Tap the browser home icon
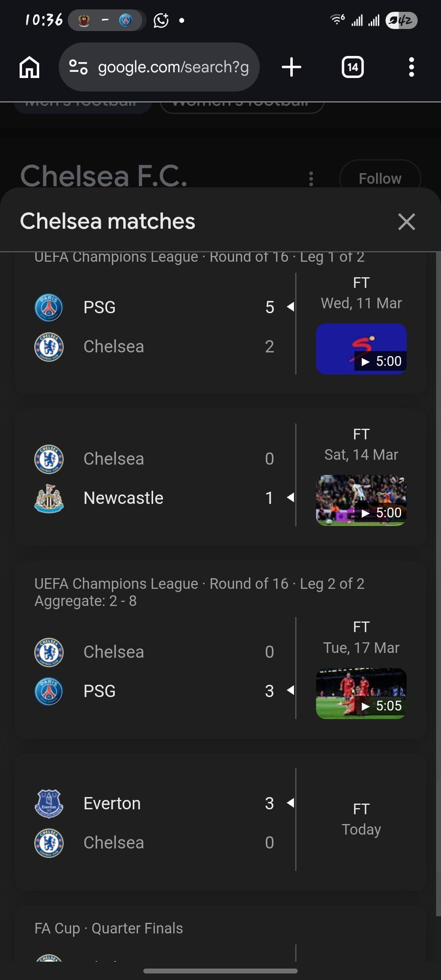 click(x=29, y=67)
